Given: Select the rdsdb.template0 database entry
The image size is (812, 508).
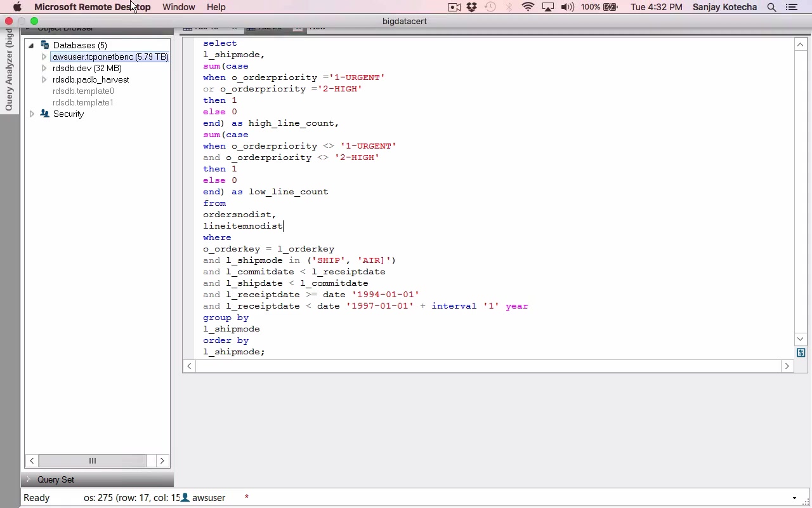Looking at the screenshot, I should pos(83,91).
